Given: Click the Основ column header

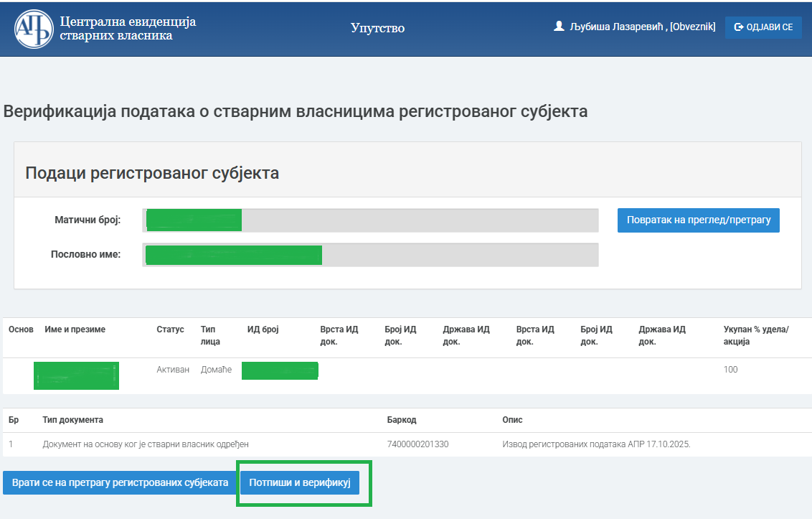Looking at the screenshot, I should [21, 329].
